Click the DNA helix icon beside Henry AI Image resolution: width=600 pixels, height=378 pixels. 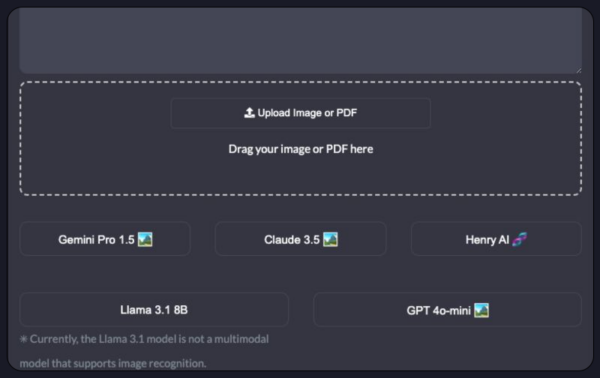pyautogui.click(x=519, y=240)
